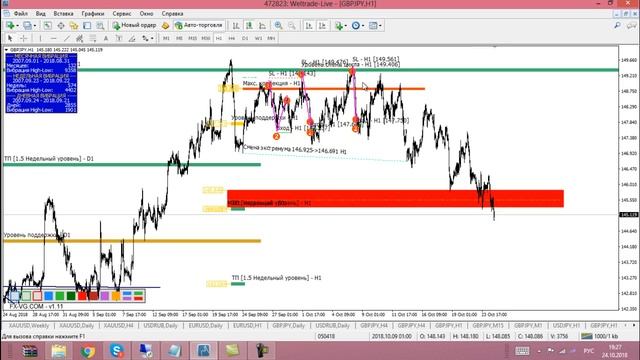Toggle chart shift from right border
Image resolution: width=640 pixels, height=360 pixels.
(x=322, y=26)
